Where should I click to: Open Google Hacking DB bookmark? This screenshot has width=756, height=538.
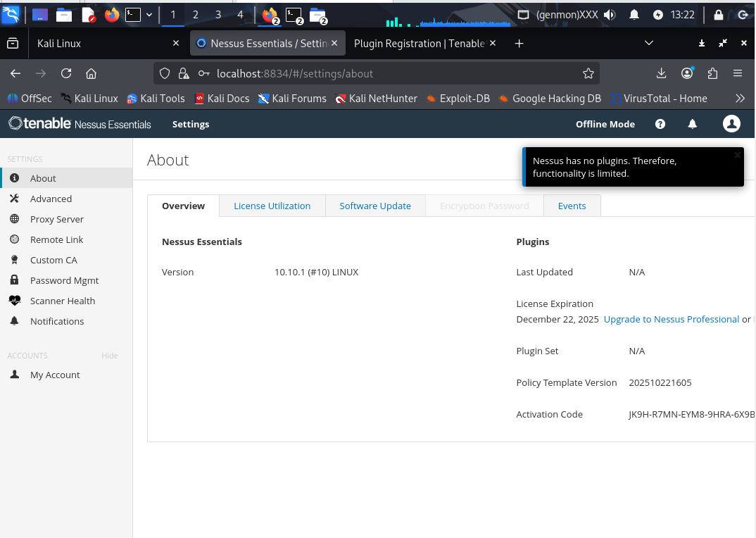tap(550, 99)
